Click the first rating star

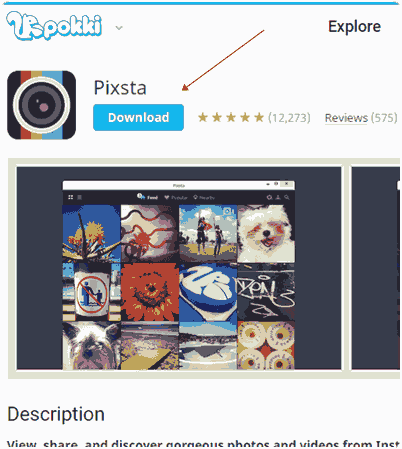point(203,117)
